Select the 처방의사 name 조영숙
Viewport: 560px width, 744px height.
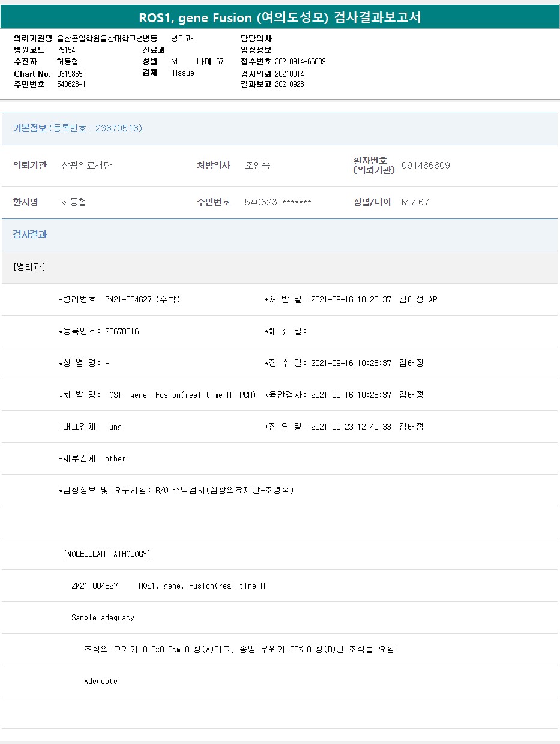pyautogui.click(x=257, y=166)
